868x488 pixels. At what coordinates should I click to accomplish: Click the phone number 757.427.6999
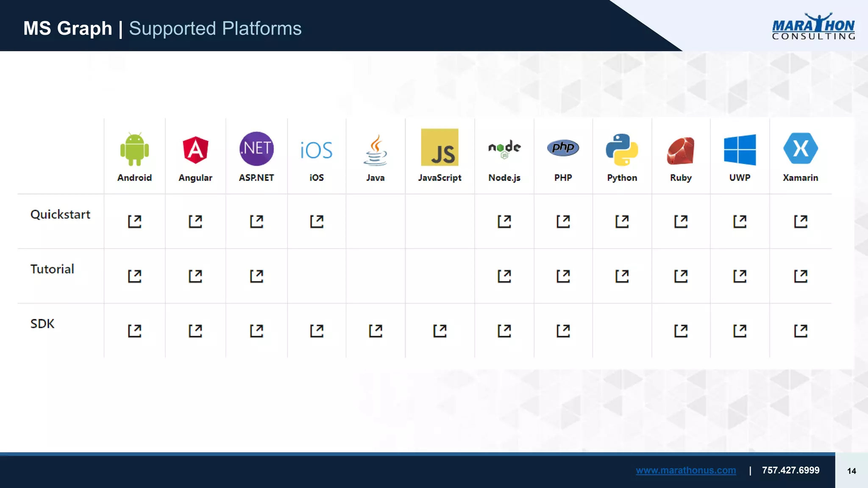point(790,470)
